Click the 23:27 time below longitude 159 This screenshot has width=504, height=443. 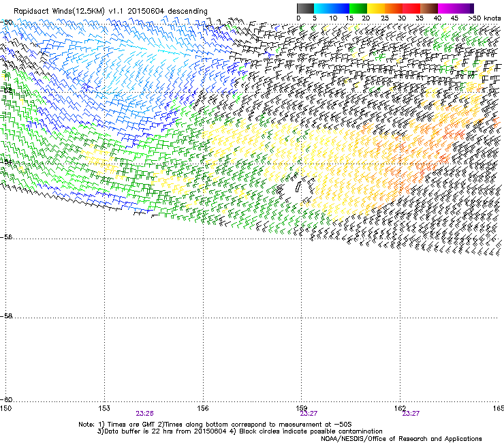click(309, 414)
